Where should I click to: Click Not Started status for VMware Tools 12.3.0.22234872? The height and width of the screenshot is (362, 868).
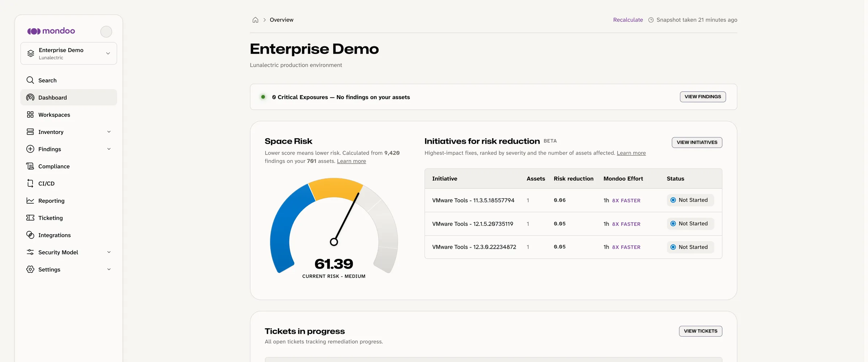(x=690, y=247)
